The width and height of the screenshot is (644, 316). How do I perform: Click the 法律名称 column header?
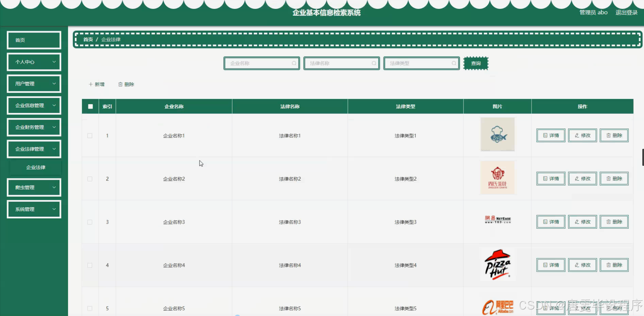290,106
